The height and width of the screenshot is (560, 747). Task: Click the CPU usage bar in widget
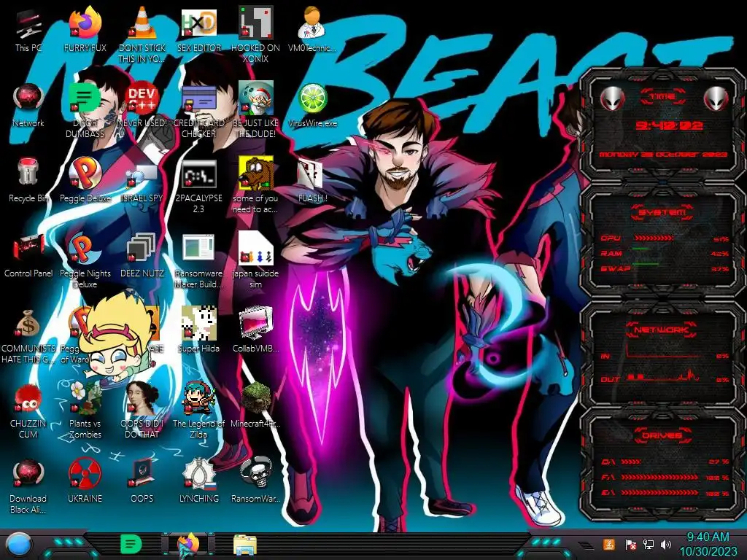pos(654,238)
